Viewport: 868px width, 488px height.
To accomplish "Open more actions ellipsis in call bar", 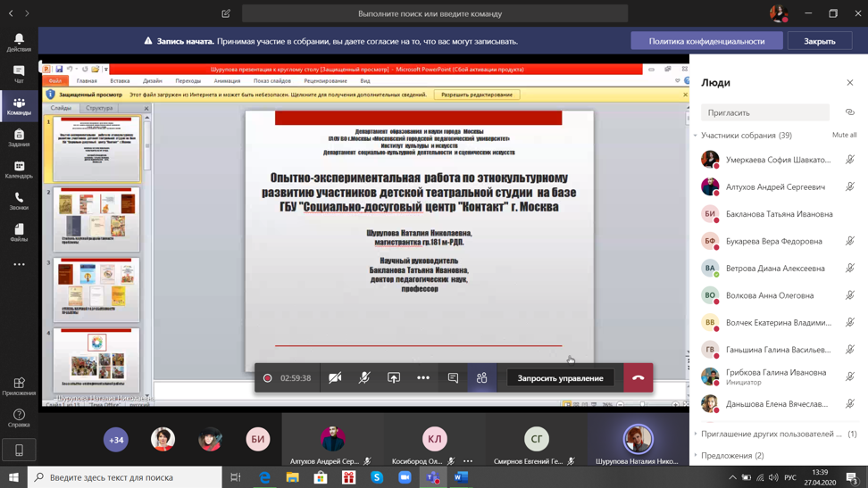I will click(x=423, y=378).
